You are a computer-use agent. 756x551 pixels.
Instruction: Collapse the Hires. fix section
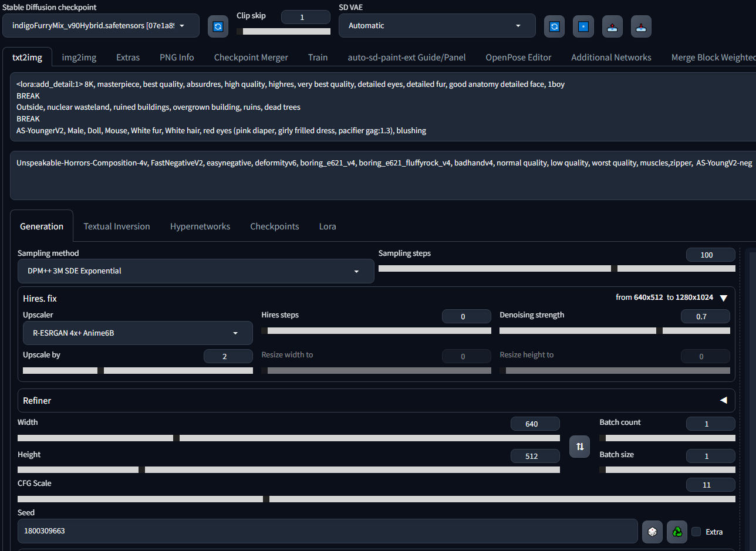point(723,298)
